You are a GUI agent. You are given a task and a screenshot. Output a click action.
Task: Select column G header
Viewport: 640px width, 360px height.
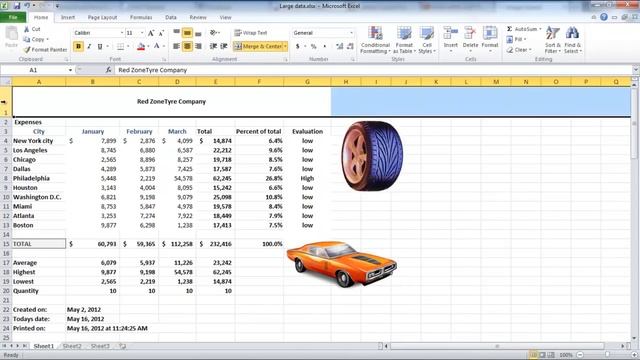[x=307, y=82]
